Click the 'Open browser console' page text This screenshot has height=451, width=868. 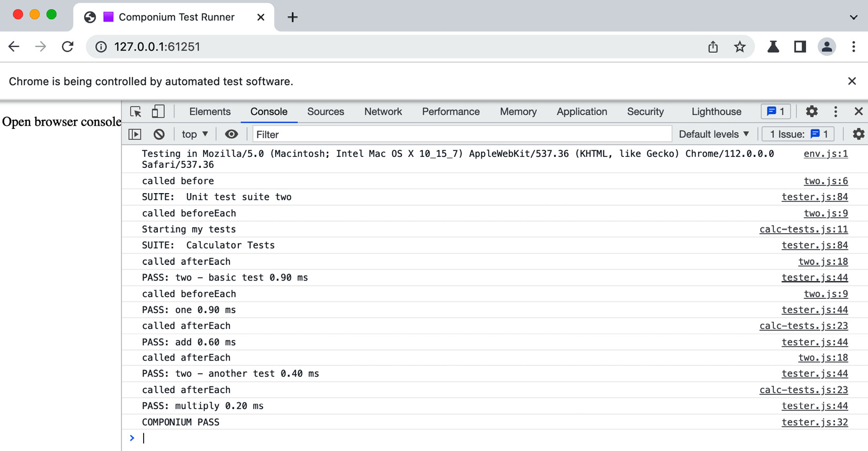(62, 122)
